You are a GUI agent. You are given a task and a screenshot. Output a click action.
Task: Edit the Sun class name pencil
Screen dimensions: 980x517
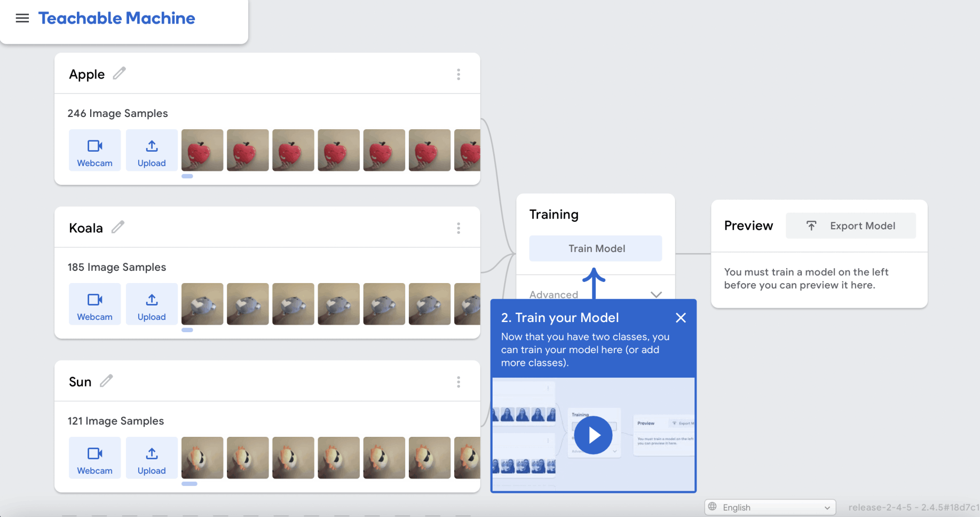107,381
